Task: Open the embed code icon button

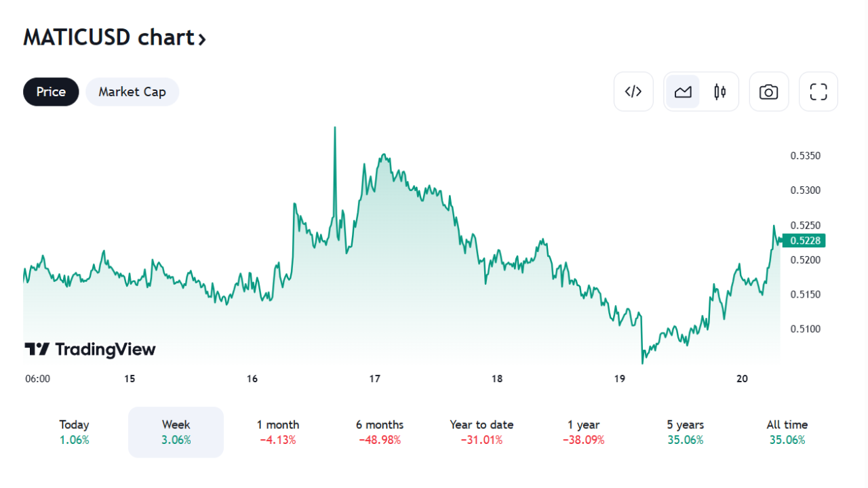Action: coord(633,91)
